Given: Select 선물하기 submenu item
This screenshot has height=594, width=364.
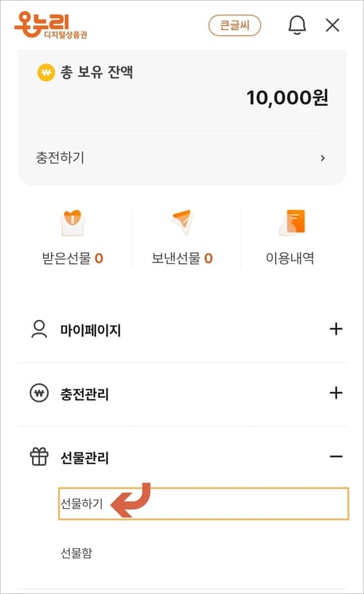Looking at the screenshot, I should 204,504.
